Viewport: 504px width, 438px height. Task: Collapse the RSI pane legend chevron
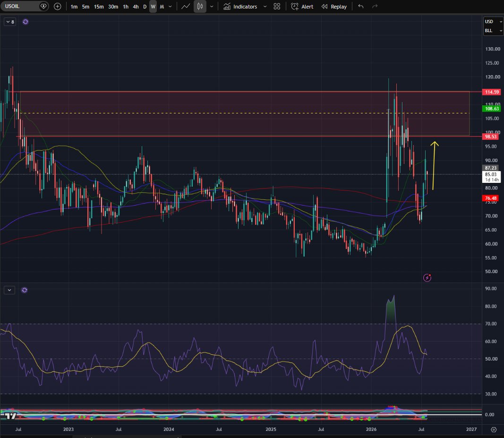pos(9,290)
